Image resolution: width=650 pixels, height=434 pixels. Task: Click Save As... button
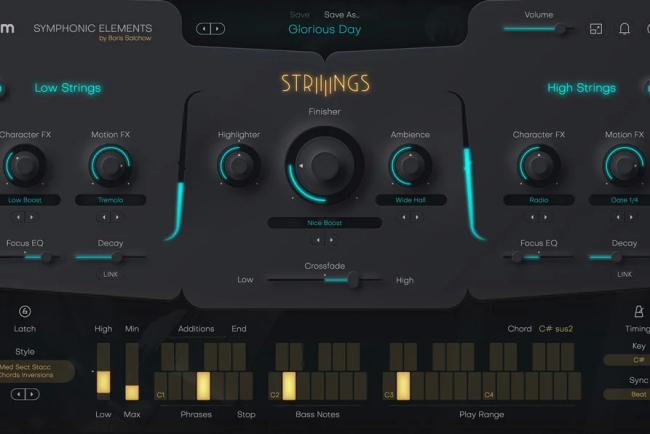[x=342, y=15]
